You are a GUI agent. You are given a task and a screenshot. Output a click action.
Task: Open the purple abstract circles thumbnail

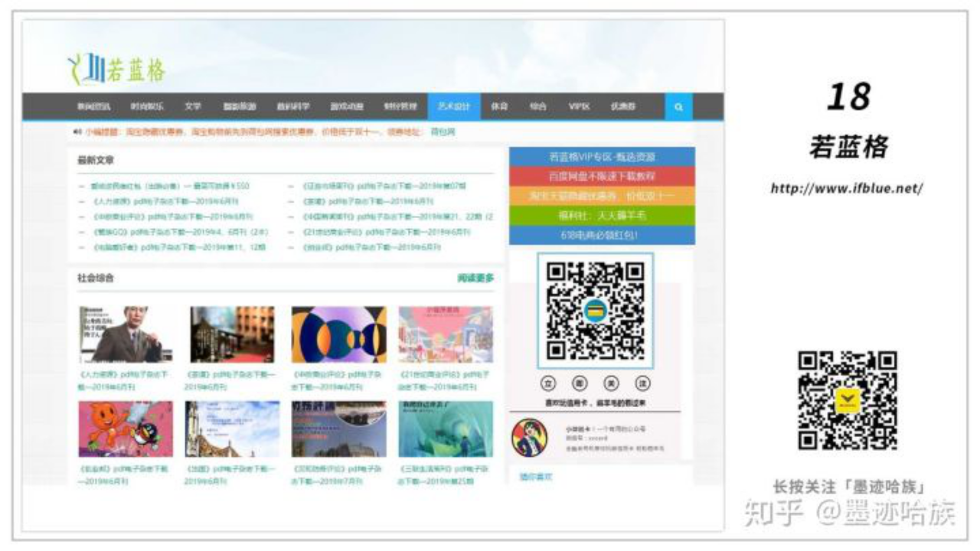(338, 334)
